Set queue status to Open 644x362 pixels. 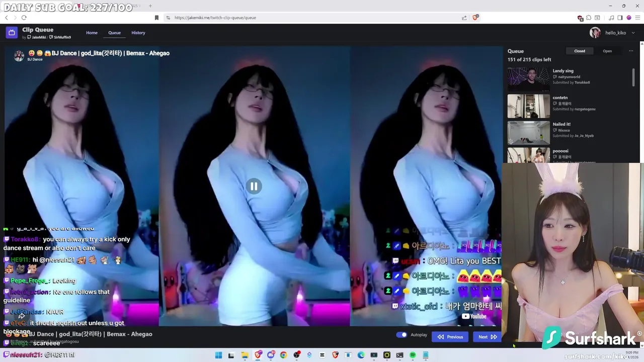click(x=607, y=51)
